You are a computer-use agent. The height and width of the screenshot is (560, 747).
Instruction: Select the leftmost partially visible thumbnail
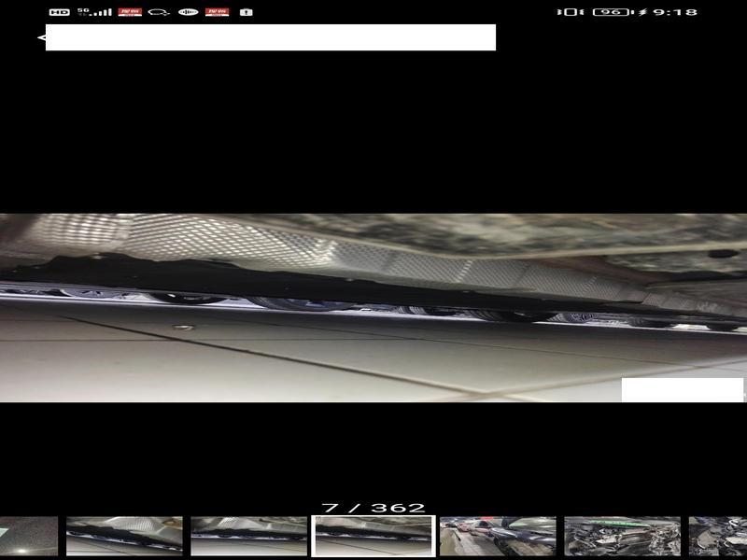point(28,536)
